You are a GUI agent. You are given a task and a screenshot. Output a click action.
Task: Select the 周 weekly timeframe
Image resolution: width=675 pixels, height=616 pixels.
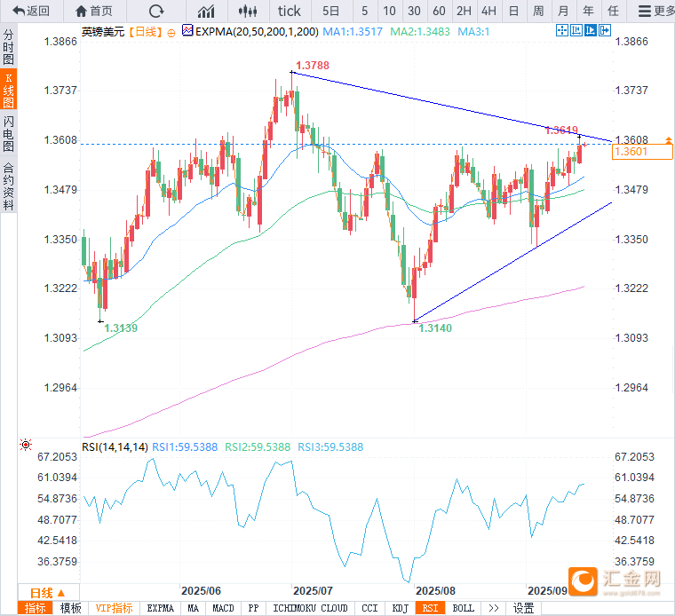pos(538,12)
